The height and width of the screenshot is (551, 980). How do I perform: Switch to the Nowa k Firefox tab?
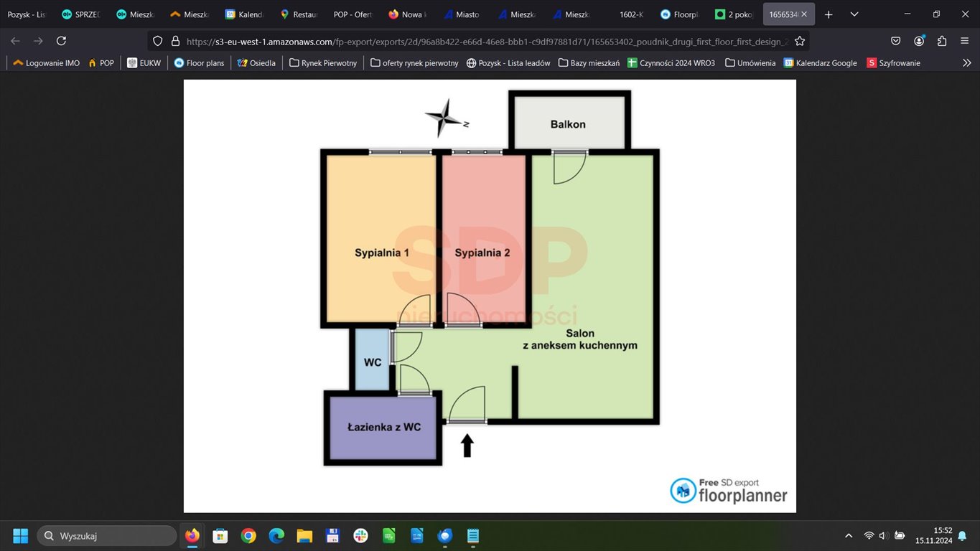pos(408,14)
